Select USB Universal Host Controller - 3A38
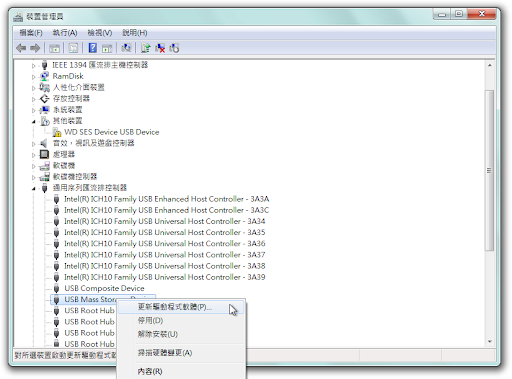Image resolution: width=512 pixels, height=379 pixels. pos(165,266)
